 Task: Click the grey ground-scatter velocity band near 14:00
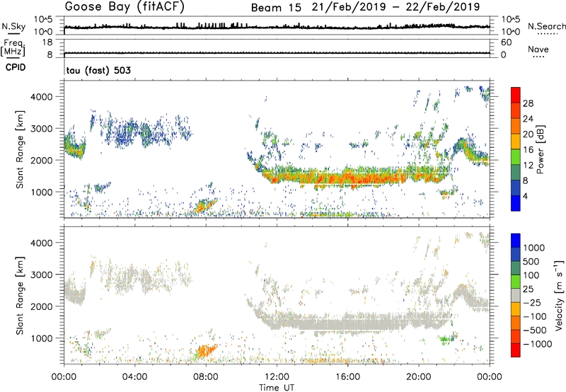pyautogui.click(x=312, y=323)
